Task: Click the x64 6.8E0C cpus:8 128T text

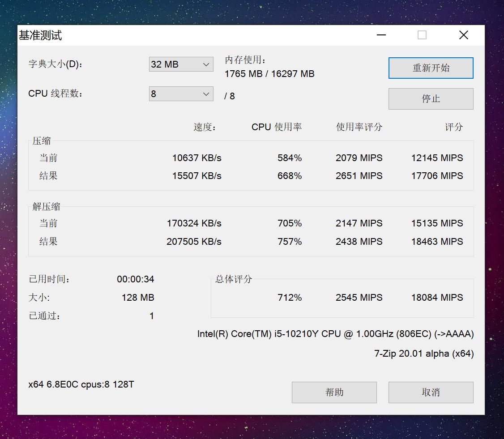Action: point(81,384)
